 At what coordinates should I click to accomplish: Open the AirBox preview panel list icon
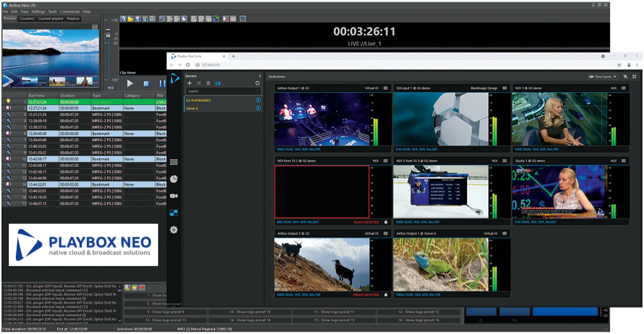pyautogui.click(x=95, y=27)
